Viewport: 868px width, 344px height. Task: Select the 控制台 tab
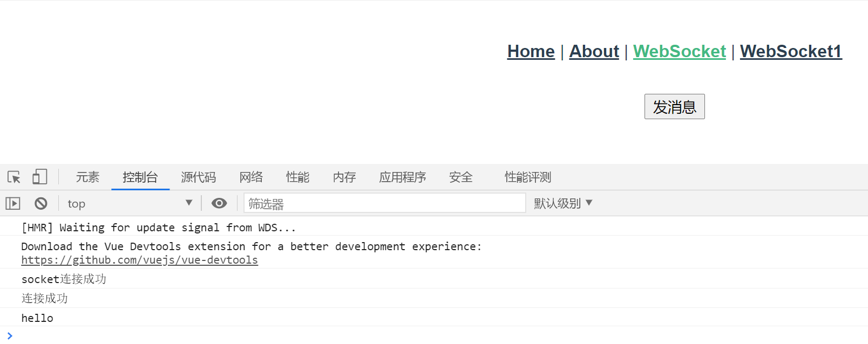point(140,177)
